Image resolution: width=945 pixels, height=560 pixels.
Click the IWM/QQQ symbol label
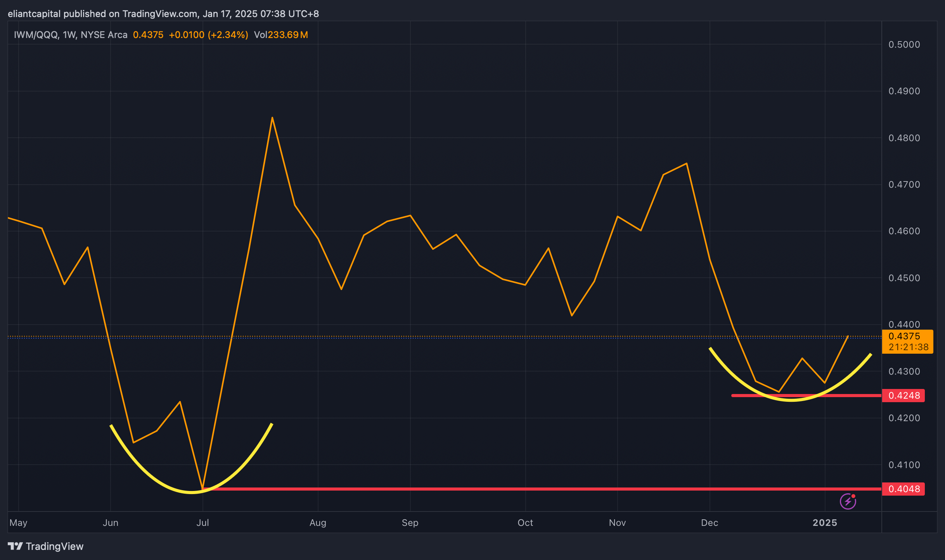pyautogui.click(x=36, y=35)
